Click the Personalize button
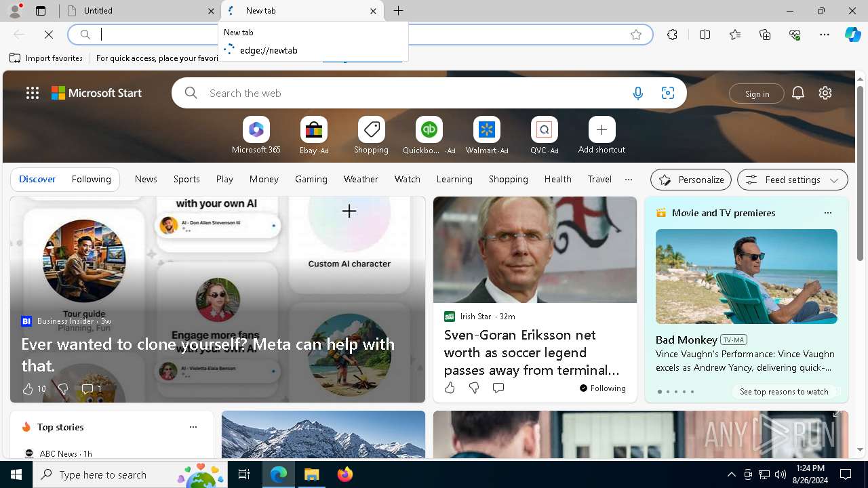Image resolution: width=868 pixels, height=488 pixels. [691, 180]
